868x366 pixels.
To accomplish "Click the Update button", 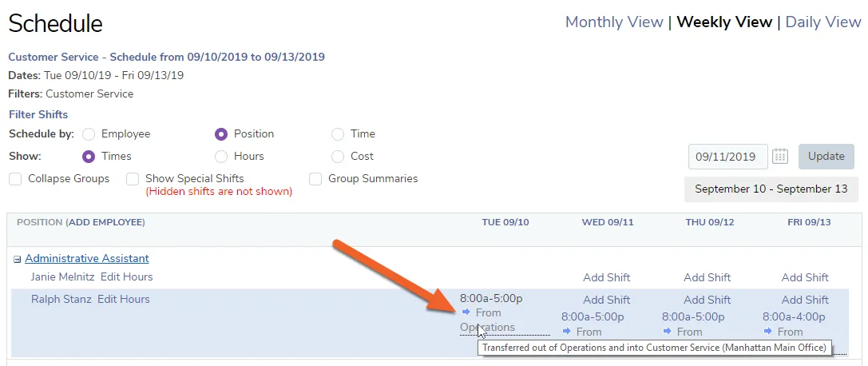I will tap(826, 156).
